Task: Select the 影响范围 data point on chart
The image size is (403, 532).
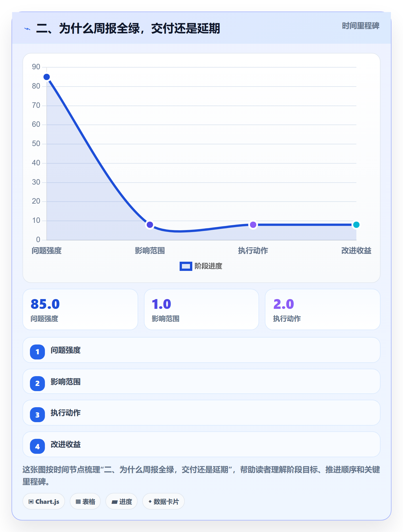Action: [x=150, y=225]
